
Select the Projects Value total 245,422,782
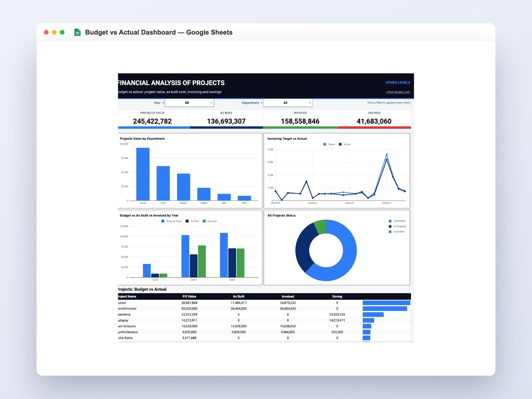(152, 121)
